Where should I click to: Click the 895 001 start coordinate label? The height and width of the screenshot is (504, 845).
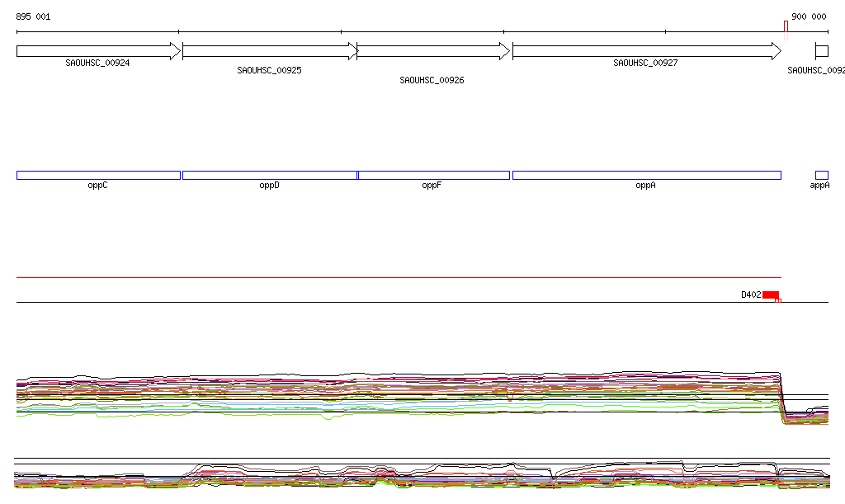point(33,16)
